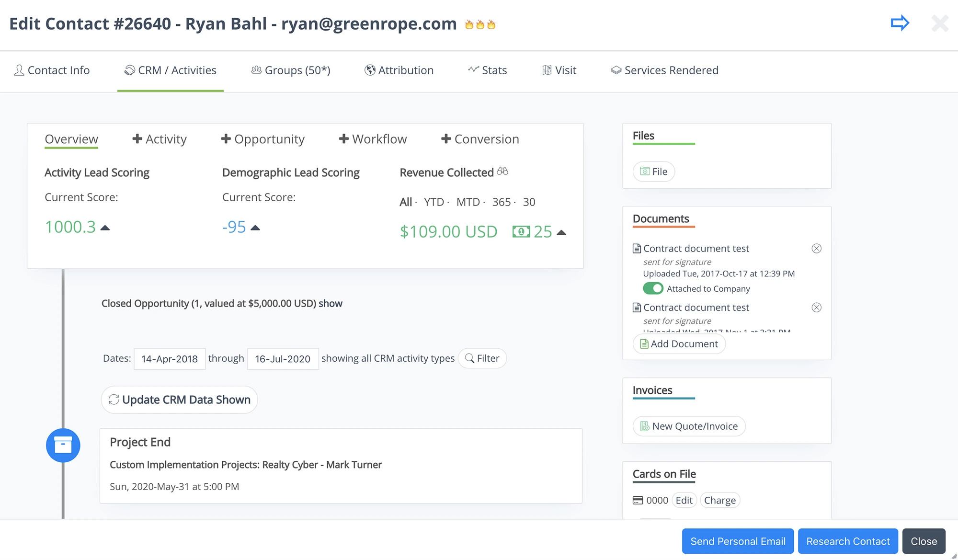Image resolution: width=958 pixels, height=560 pixels.
Task: Add a new Conversion
Action: click(x=480, y=139)
